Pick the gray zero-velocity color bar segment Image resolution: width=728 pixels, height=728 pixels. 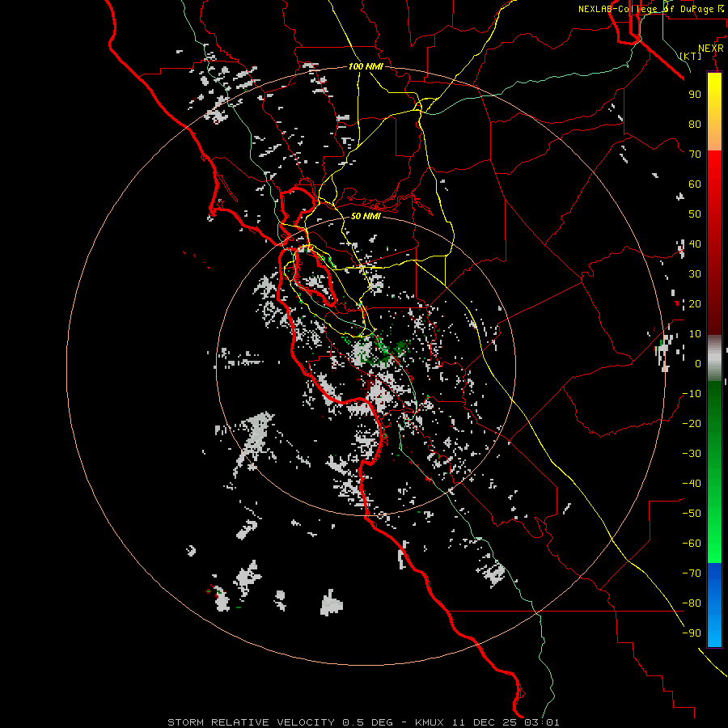[714, 358]
